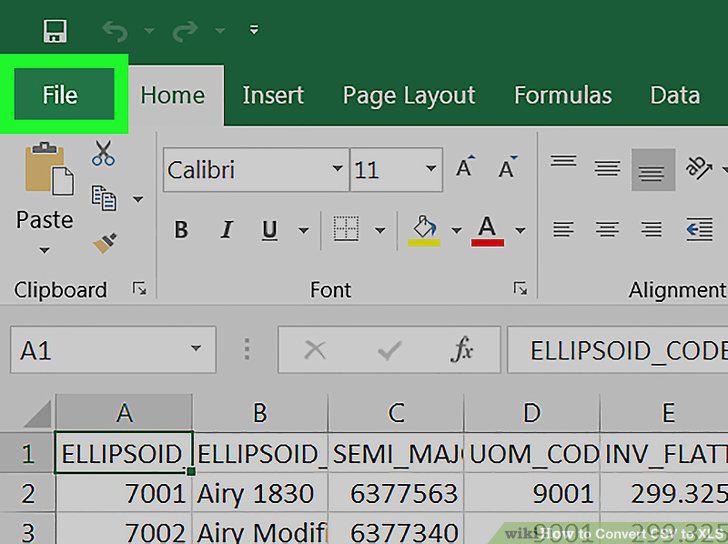
Task: Click cell with value 6377563
Action: coord(396,493)
